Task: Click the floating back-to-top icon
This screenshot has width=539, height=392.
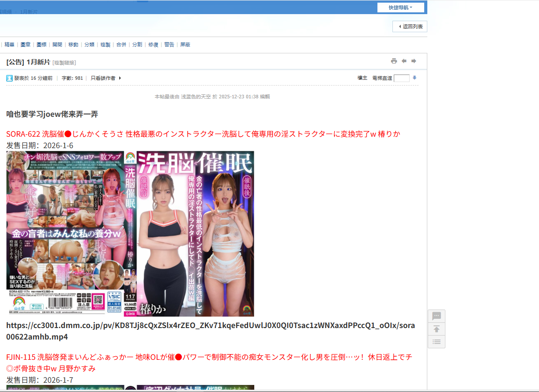Action: coord(437,329)
